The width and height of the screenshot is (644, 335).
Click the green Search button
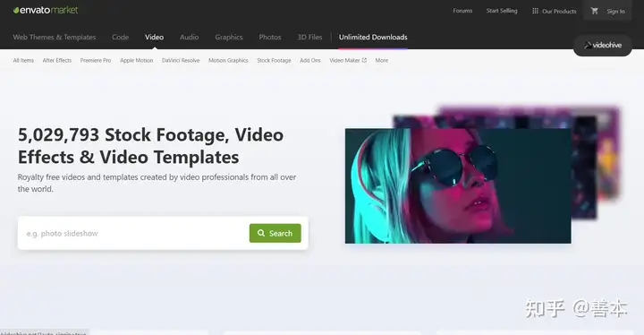click(275, 234)
